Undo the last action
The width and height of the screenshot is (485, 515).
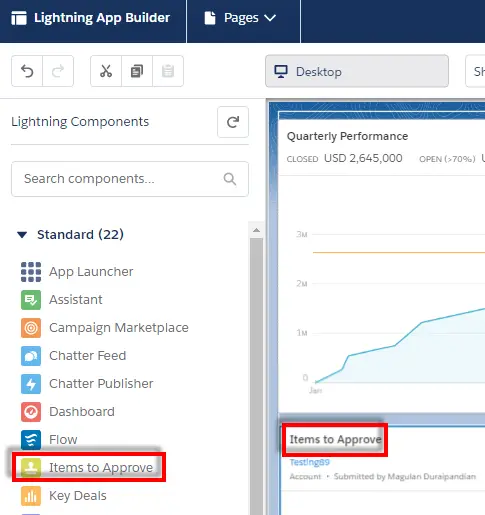click(27, 71)
